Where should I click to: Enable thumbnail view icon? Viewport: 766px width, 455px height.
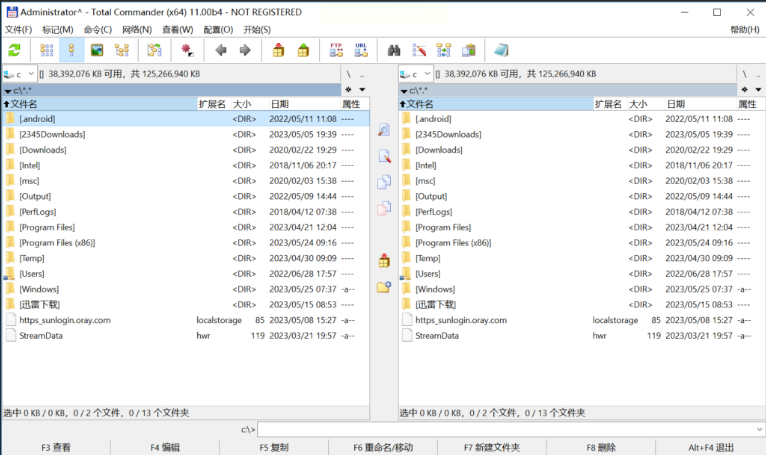click(x=97, y=50)
